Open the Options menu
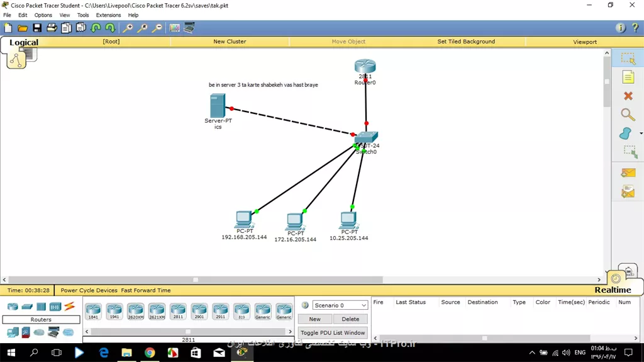Image resolution: width=644 pixels, height=362 pixels. (43, 15)
